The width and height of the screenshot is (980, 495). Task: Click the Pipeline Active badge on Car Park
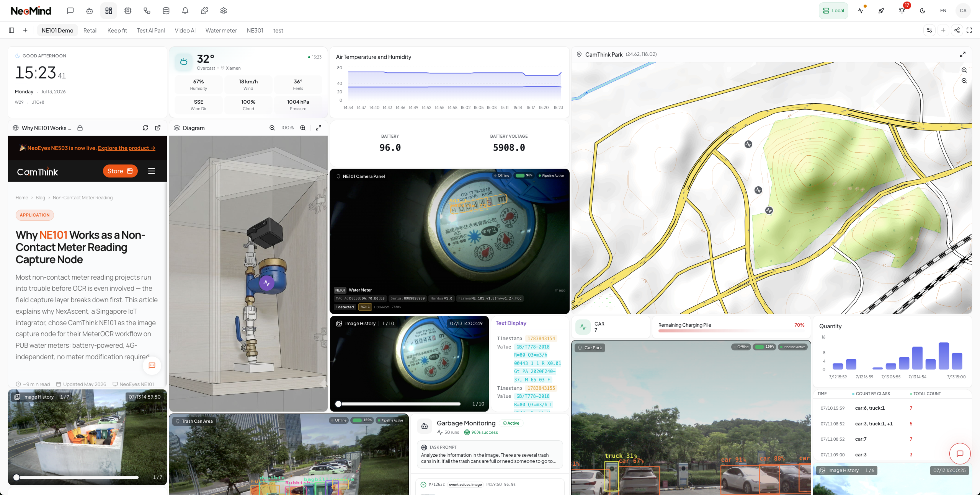(792, 347)
